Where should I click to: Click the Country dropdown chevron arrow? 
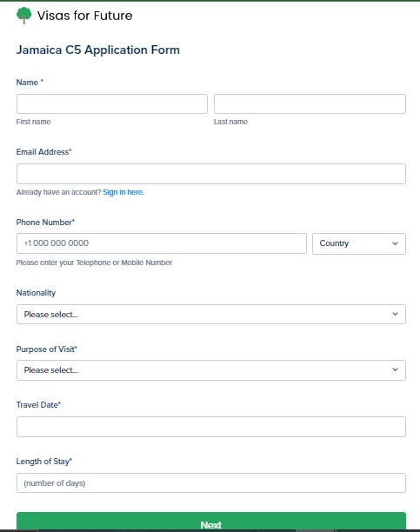click(395, 243)
